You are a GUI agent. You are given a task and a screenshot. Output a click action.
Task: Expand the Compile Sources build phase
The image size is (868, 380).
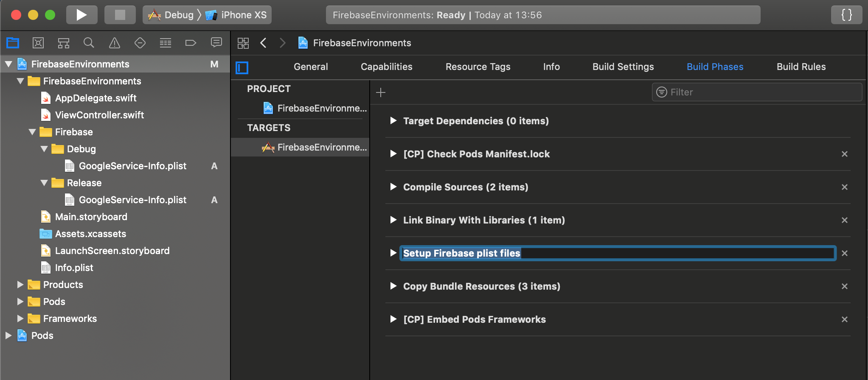coord(393,187)
